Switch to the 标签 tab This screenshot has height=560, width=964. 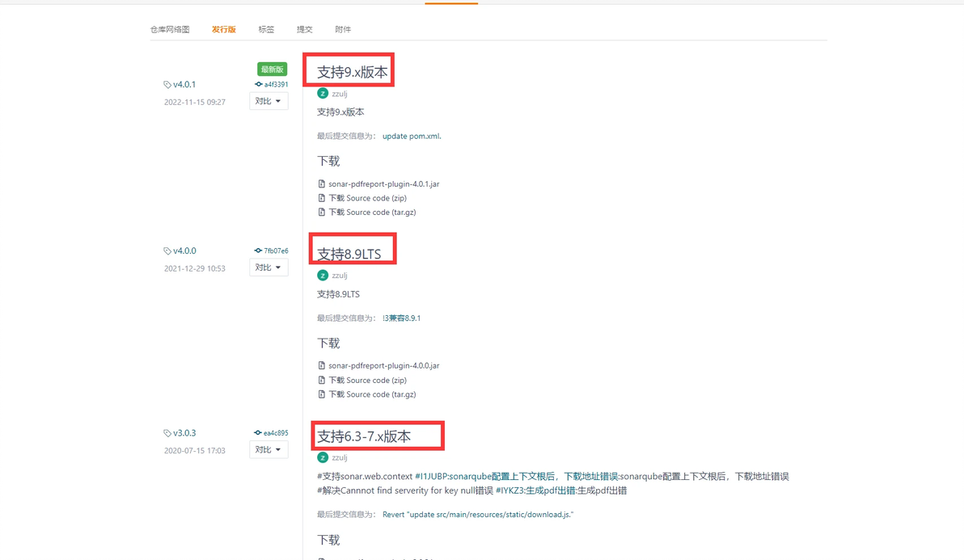coord(266,29)
